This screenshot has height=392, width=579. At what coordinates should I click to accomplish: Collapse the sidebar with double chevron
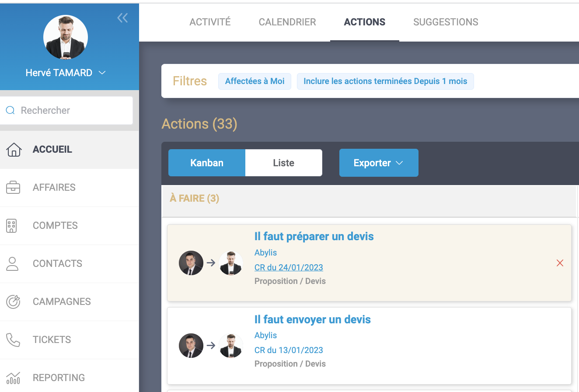[122, 18]
